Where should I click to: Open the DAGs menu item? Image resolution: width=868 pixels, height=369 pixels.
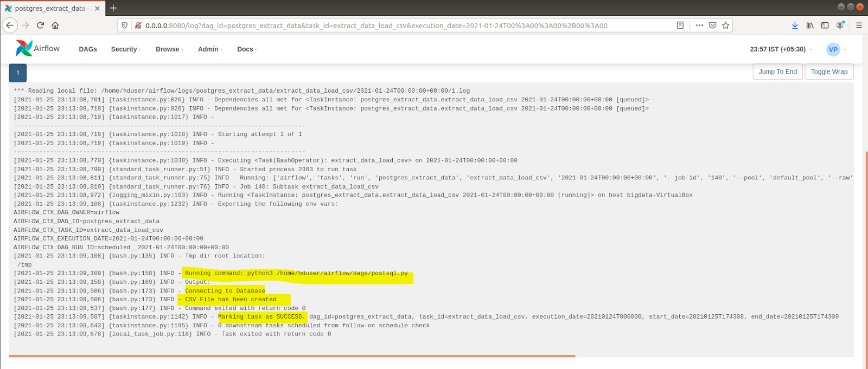[x=88, y=49]
